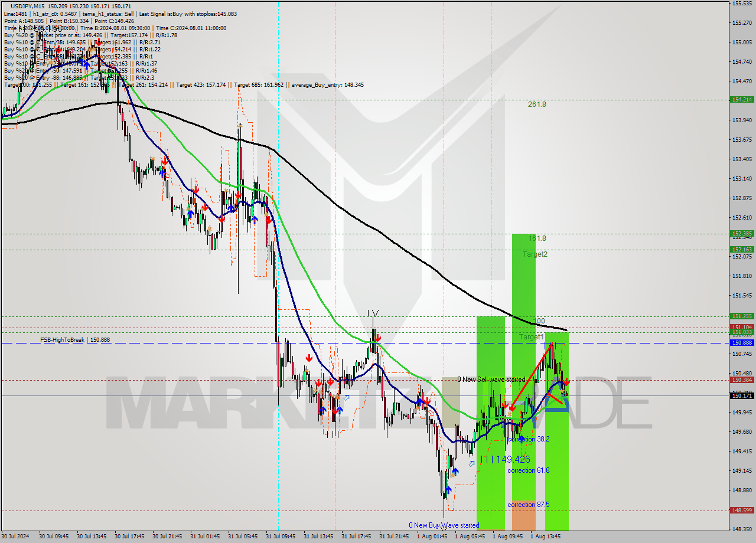Image resolution: width=756 pixels, height=543 pixels.
Task: Click the 155.005 price axis label
Action: click(742, 42)
